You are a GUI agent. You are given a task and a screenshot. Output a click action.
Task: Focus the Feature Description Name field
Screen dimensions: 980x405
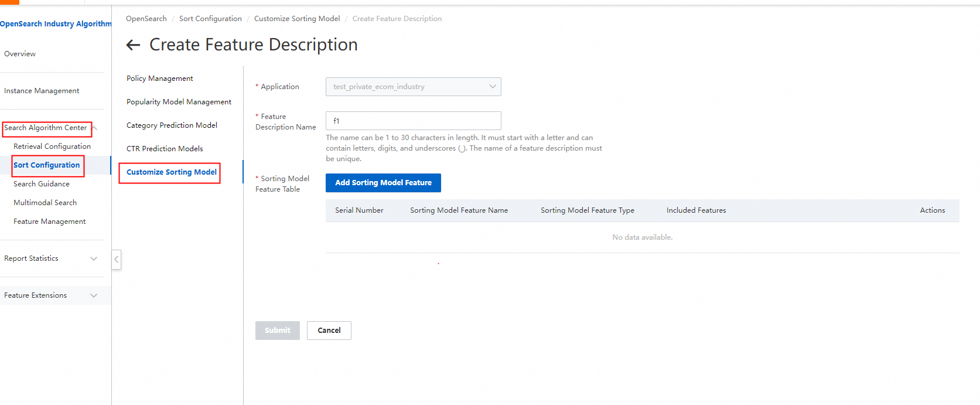tap(413, 121)
